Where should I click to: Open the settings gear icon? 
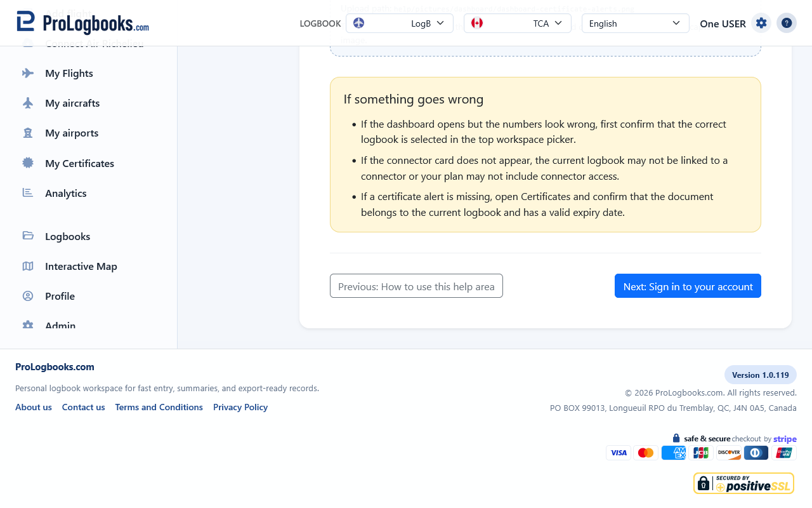(x=761, y=23)
